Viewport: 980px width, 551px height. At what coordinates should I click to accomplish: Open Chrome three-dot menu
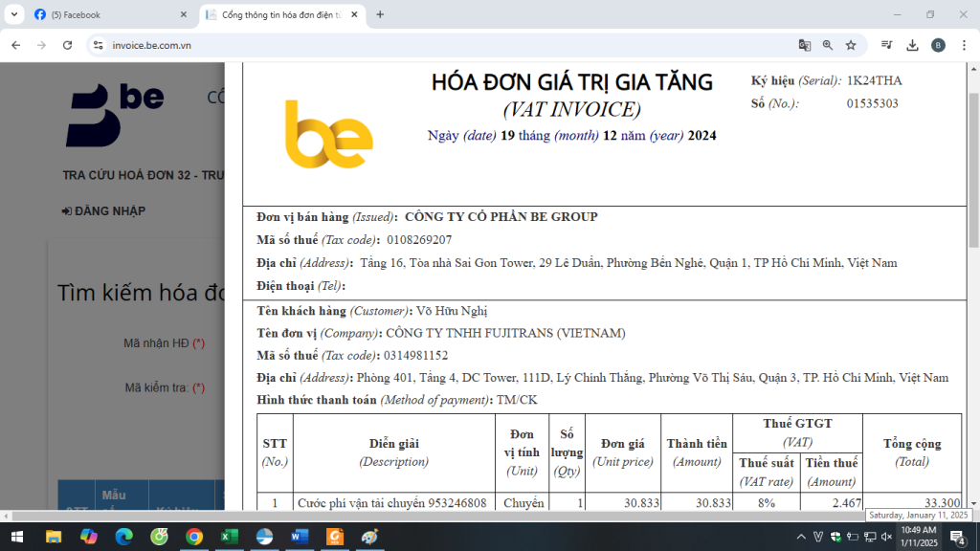coord(964,45)
